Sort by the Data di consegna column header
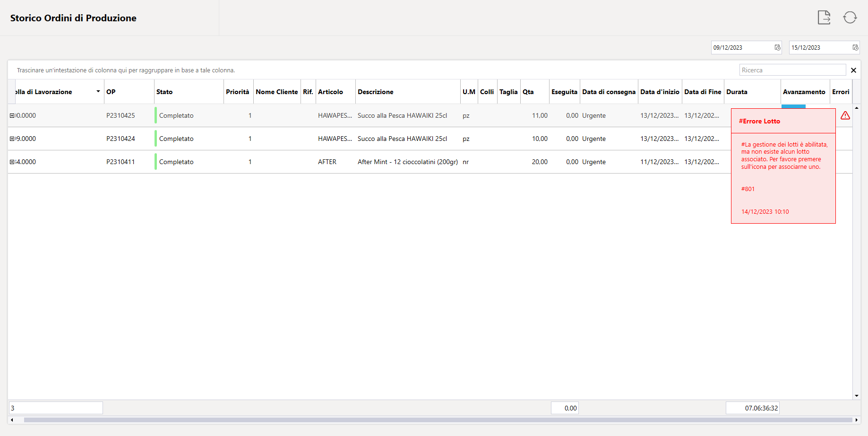This screenshot has height=436, width=868. click(x=609, y=92)
